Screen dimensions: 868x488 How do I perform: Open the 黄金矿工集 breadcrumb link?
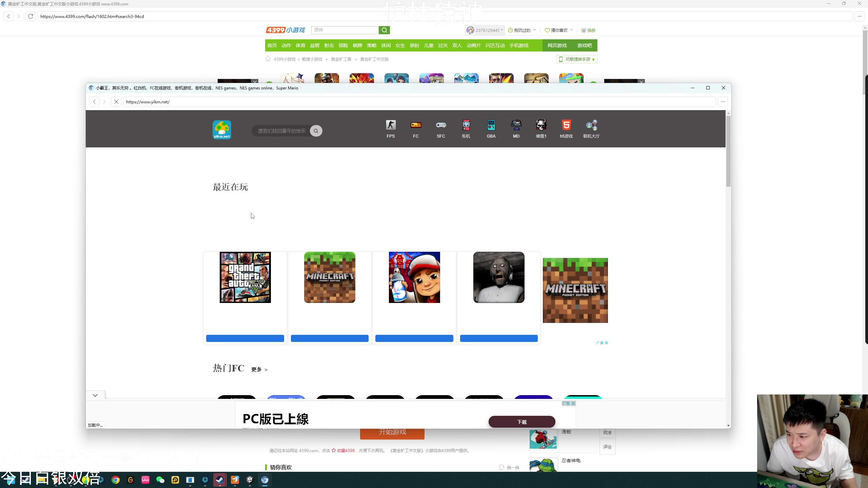[x=341, y=59]
